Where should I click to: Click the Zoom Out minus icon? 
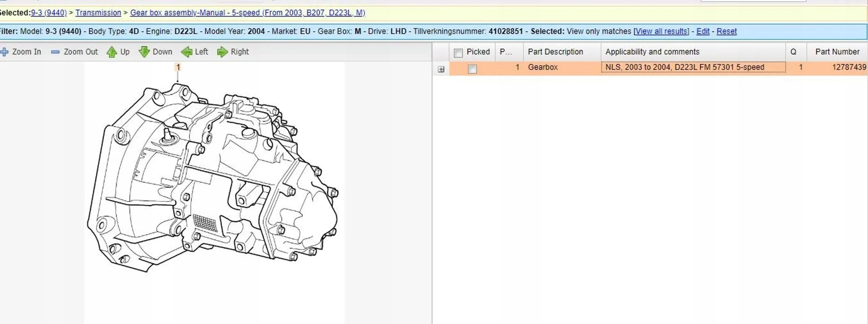pos(55,52)
